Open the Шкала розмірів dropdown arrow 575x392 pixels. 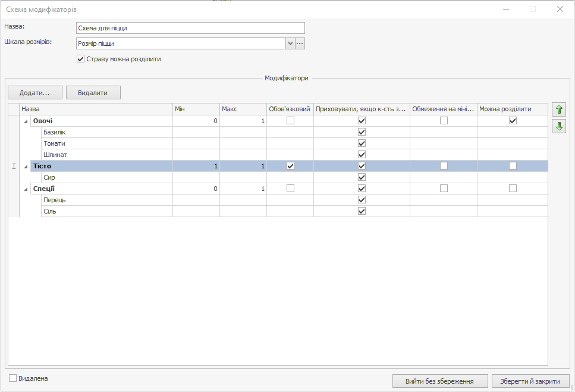point(290,43)
